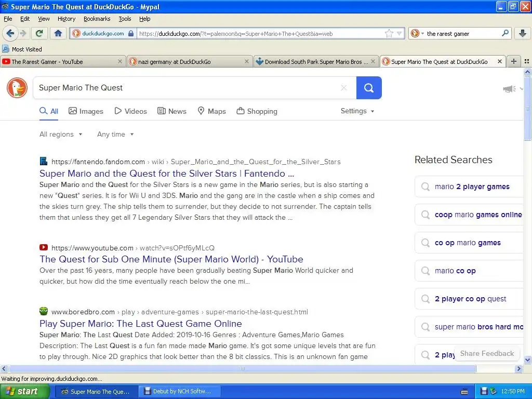Click the padlock site identity icon
The image size is (532, 399).
point(131,33)
